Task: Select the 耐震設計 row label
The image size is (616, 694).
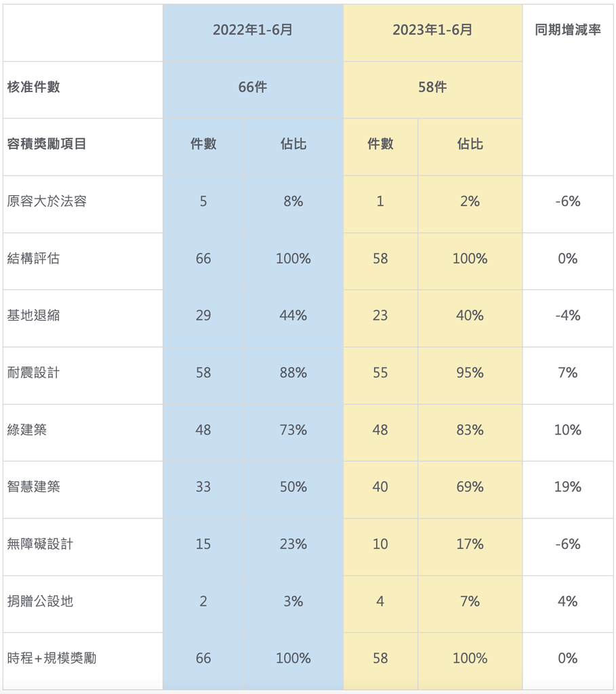Action: point(34,373)
